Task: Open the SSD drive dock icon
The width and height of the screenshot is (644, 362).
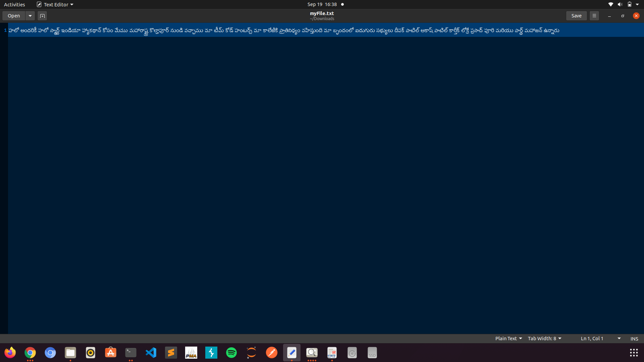Action: point(372,353)
